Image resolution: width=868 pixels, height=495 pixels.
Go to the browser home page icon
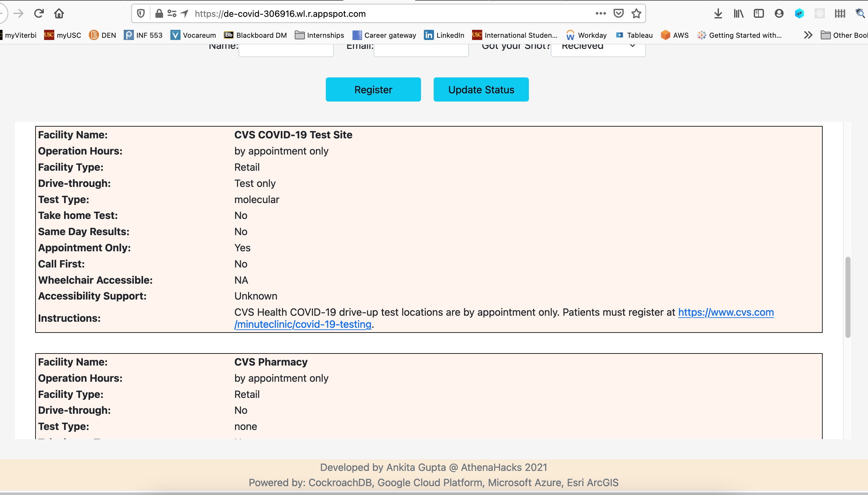(59, 14)
